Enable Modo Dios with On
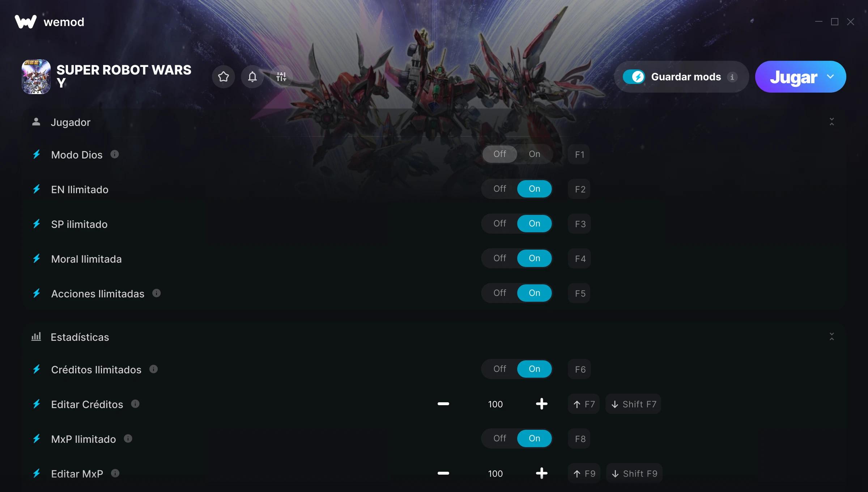Viewport: 868px width, 492px height. tap(534, 154)
